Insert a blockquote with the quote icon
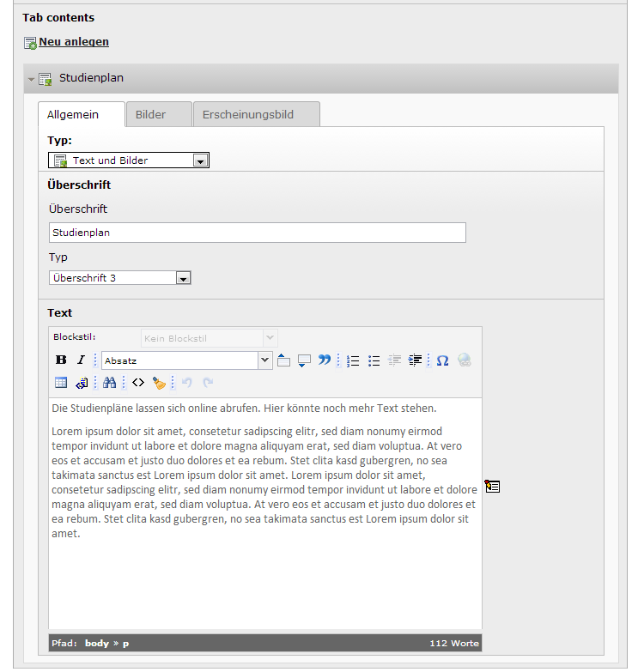This screenshot has height=672, width=638. [325, 360]
